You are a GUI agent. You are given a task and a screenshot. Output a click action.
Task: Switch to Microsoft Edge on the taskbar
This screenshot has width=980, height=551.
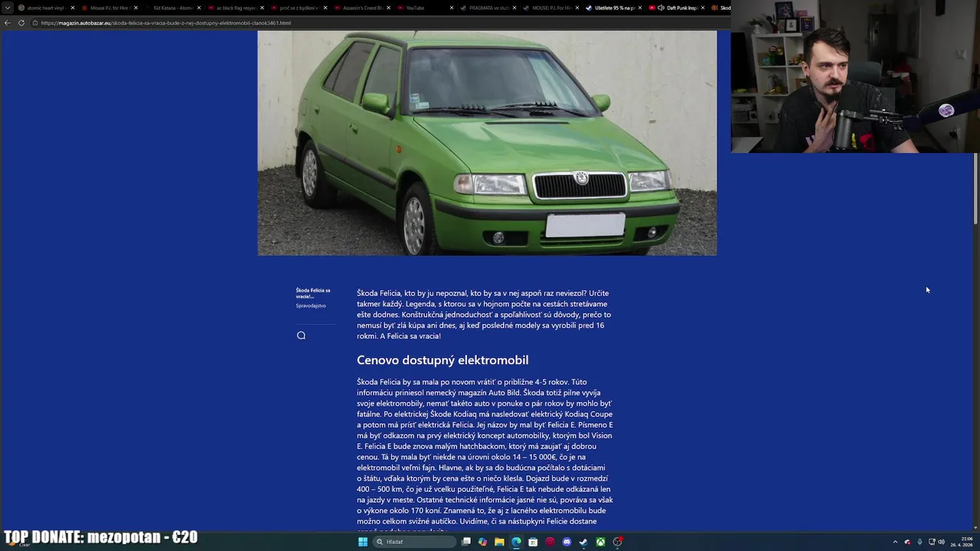(516, 542)
